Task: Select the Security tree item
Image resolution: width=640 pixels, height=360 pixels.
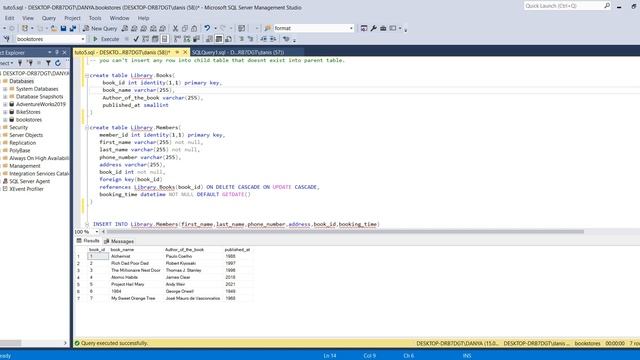Action: point(18,127)
